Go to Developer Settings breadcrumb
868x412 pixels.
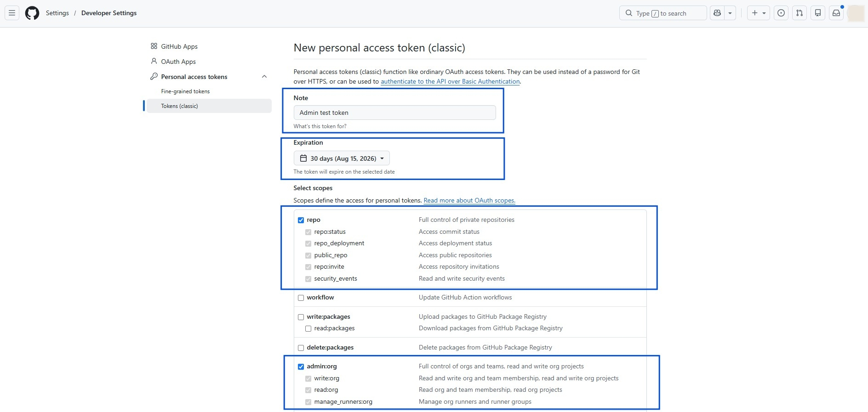coord(109,13)
